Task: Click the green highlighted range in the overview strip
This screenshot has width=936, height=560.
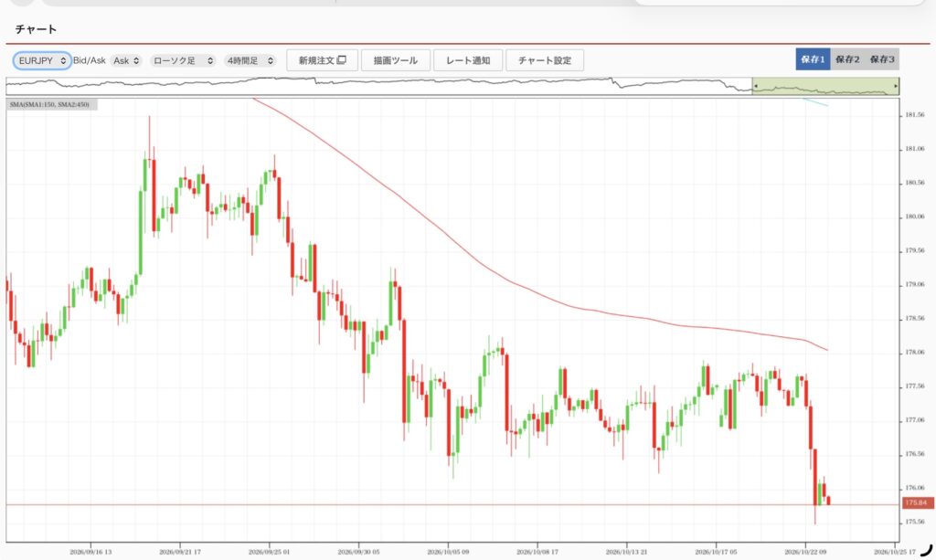Action: [x=825, y=87]
